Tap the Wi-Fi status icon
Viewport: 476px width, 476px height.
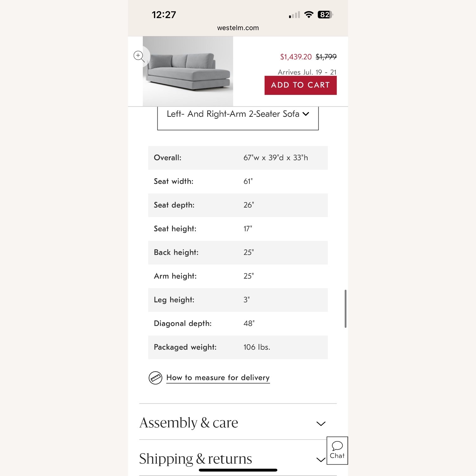tap(308, 15)
